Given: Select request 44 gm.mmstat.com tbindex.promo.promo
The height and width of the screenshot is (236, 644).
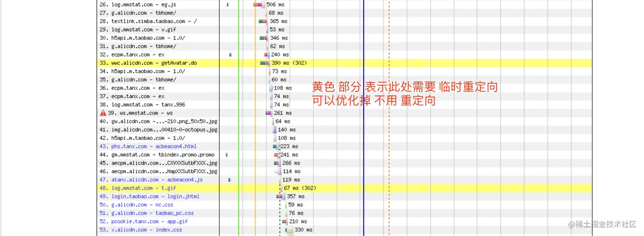Looking at the screenshot, I should 157,154.
